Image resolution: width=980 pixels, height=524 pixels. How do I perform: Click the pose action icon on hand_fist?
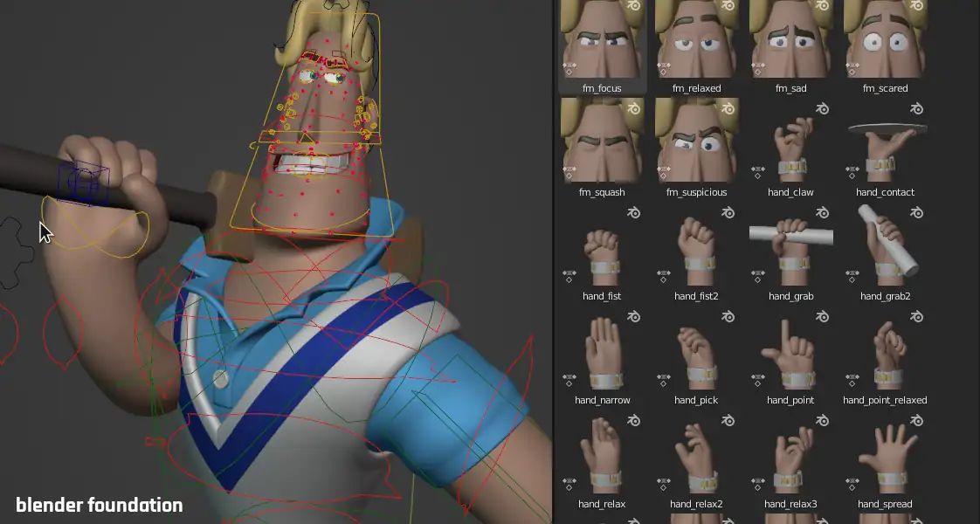click(569, 275)
